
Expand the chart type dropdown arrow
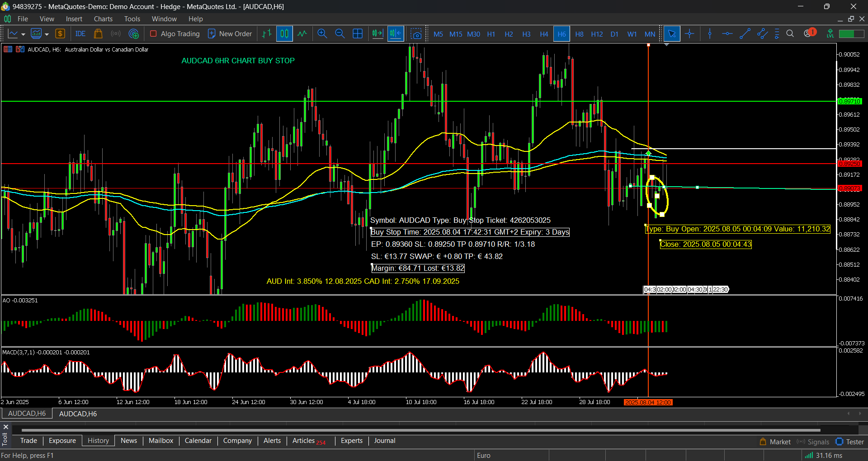click(23, 34)
